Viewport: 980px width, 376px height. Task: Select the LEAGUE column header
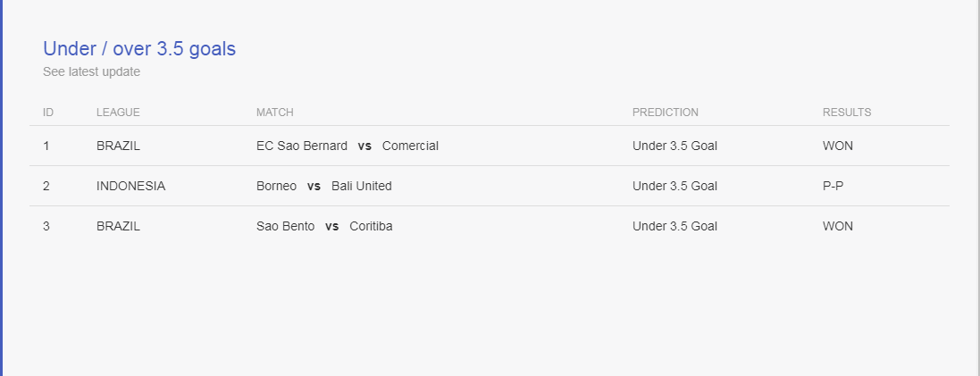tap(118, 113)
